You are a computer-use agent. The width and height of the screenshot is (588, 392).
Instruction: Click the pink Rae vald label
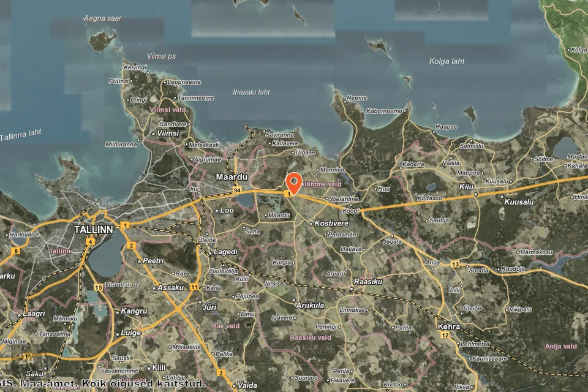[226, 326]
